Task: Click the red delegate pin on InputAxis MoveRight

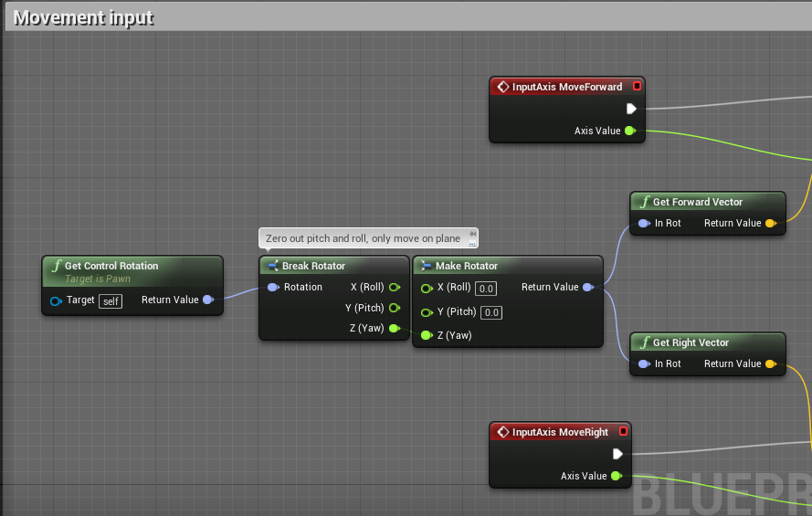Action: coord(624,431)
